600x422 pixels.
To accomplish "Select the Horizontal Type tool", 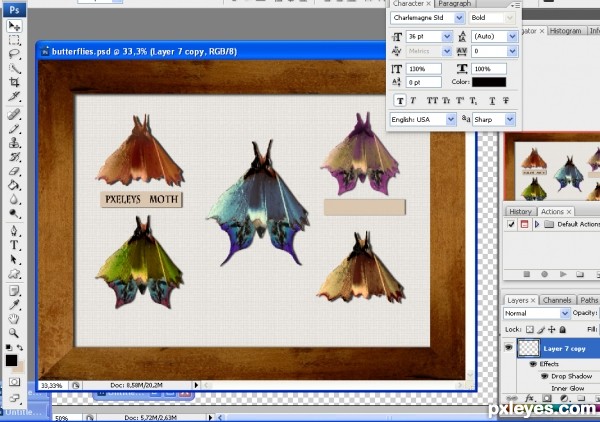I will pyautogui.click(x=14, y=245).
